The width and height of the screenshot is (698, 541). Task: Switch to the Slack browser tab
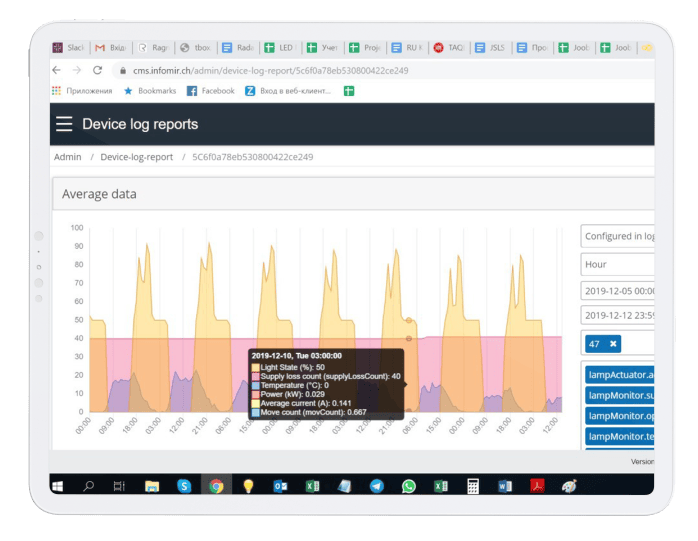70,47
